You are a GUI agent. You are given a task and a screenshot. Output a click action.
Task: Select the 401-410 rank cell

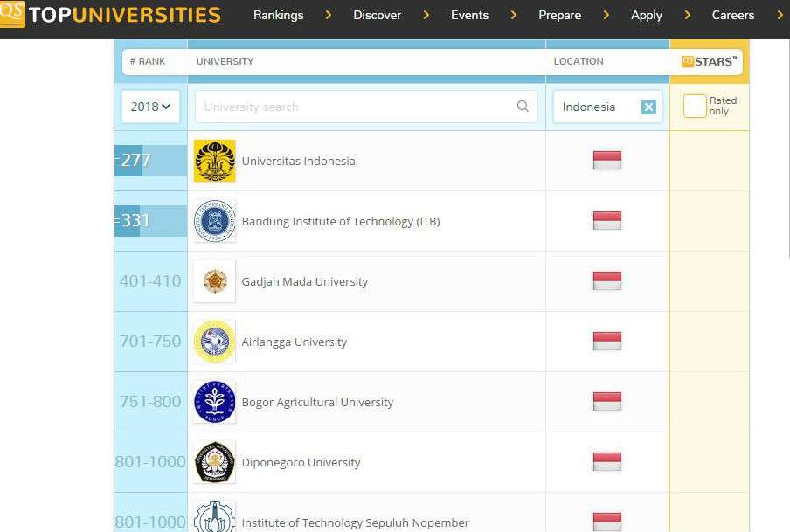click(150, 281)
